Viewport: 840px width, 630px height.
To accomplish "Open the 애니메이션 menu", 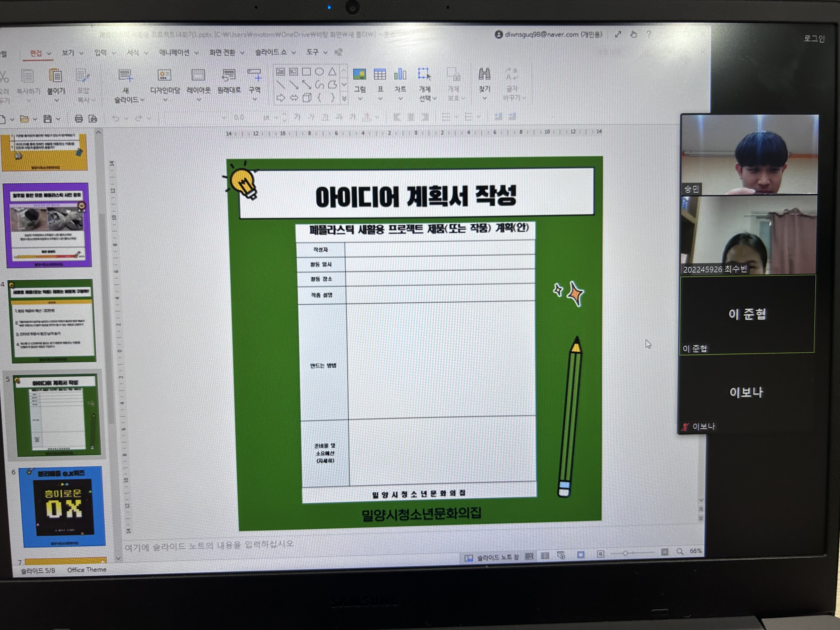I will (174, 52).
